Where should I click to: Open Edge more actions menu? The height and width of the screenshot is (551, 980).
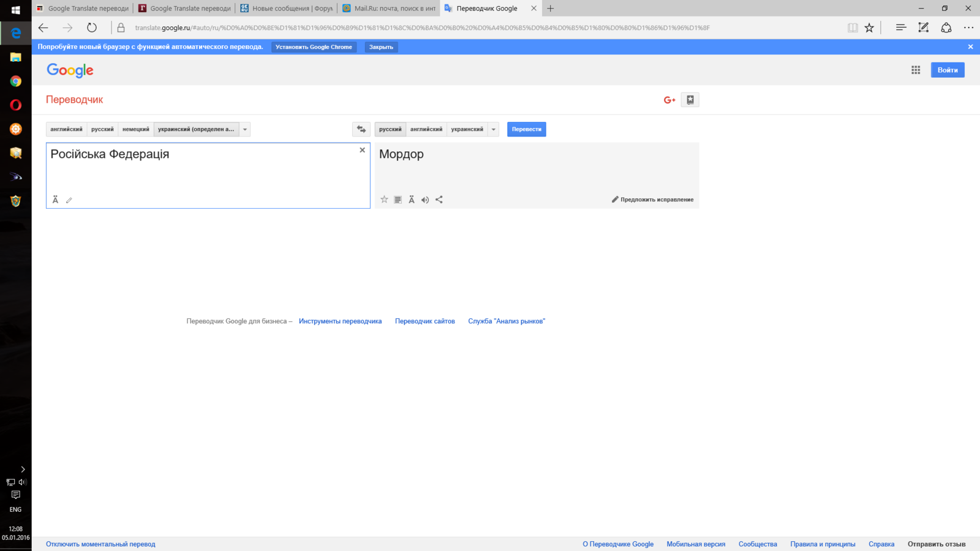968,28
